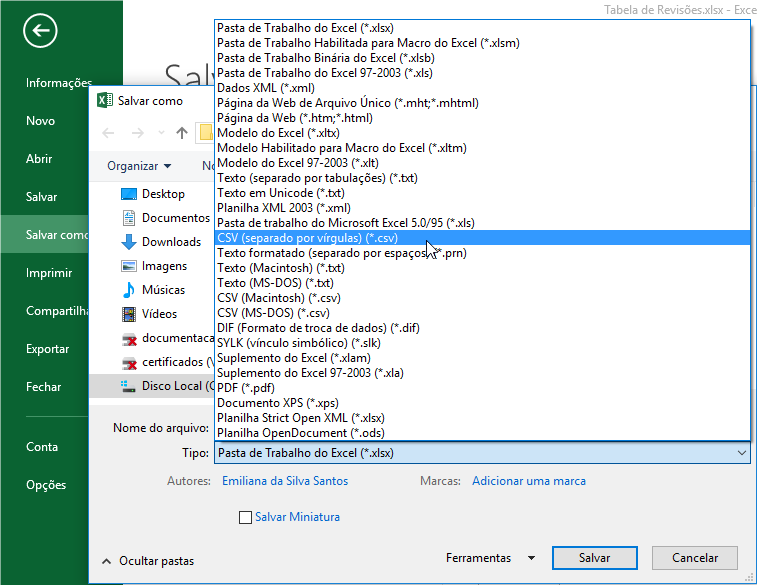
Task: Choose Fechar in backstage menu
Action: (x=43, y=387)
